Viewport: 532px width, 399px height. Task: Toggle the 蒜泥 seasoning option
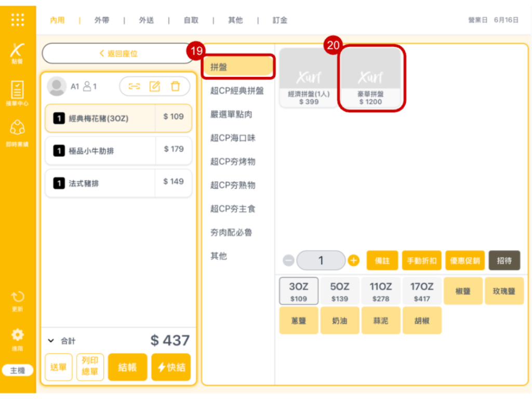click(381, 321)
